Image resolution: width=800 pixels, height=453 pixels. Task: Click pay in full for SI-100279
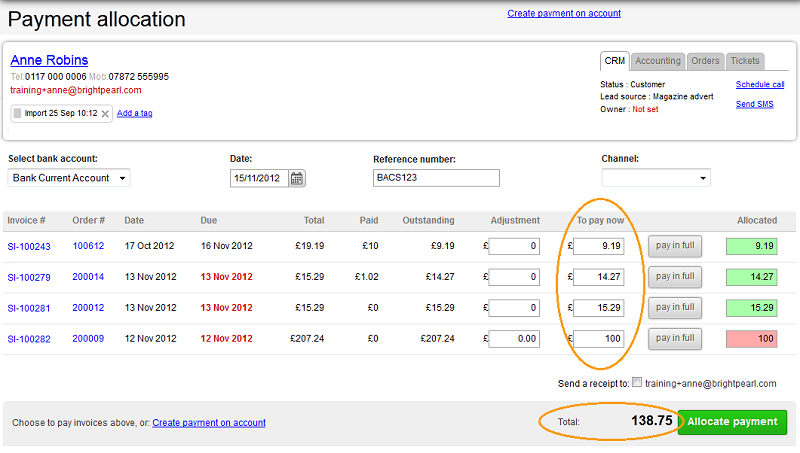point(675,277)
